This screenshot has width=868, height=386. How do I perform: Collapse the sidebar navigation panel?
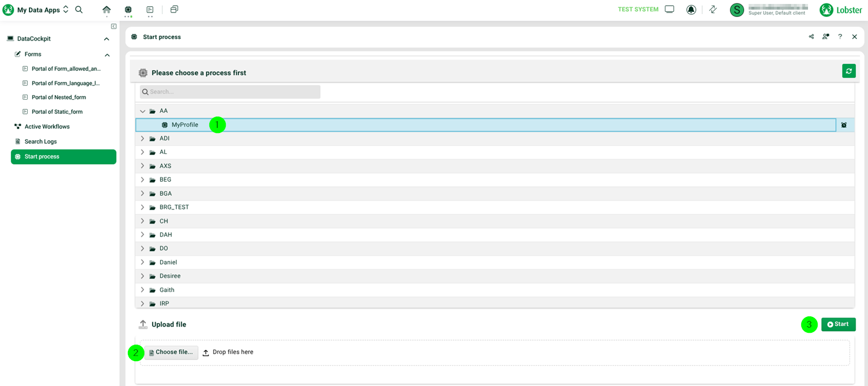114,27
